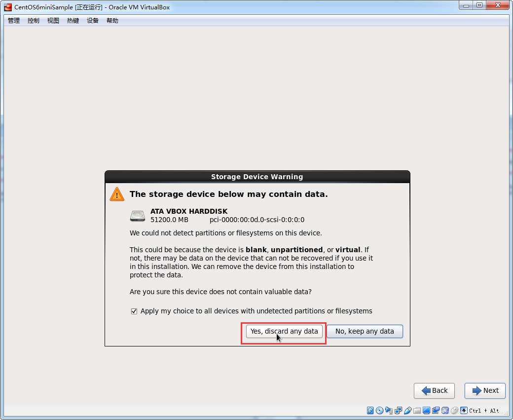Close the VirtualBox window
Viewport: 513px width, 420px height.
(x=498, y=5)
